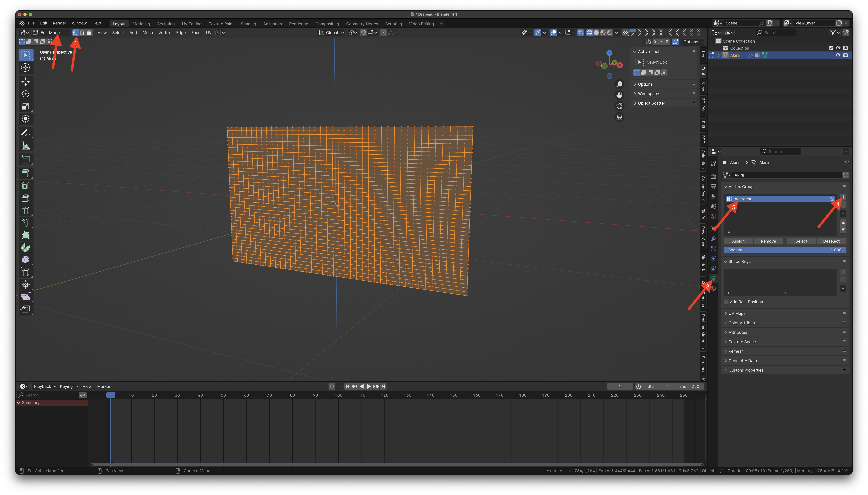Add a new vertex group with plus
The image size is (868, 495).
pyautogui.click(x=843, y=197)
